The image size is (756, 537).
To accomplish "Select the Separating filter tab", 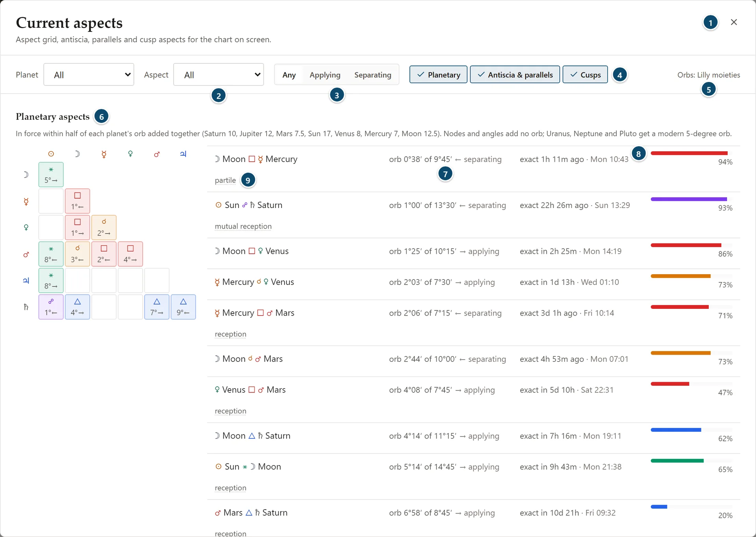I will coord(372,74).
